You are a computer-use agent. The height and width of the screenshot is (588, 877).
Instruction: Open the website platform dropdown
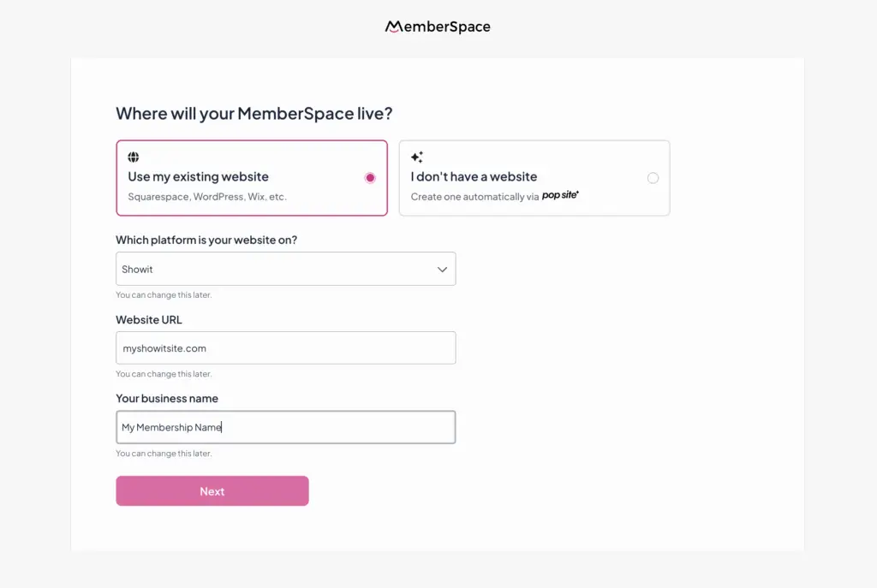click(x=285, y=269)
